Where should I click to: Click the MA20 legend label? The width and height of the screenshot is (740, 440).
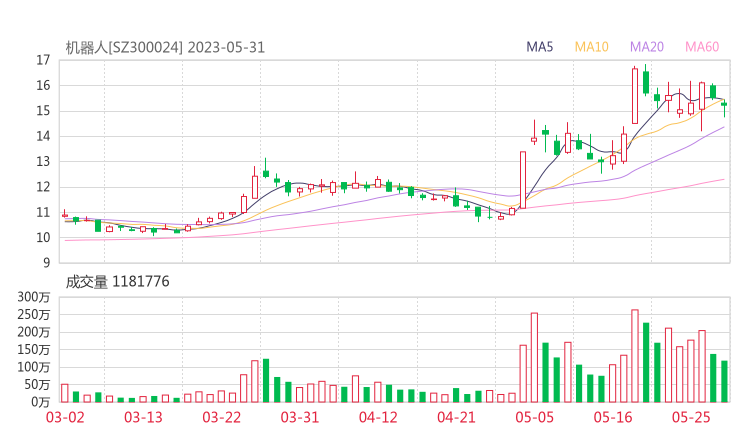[647, 47]
